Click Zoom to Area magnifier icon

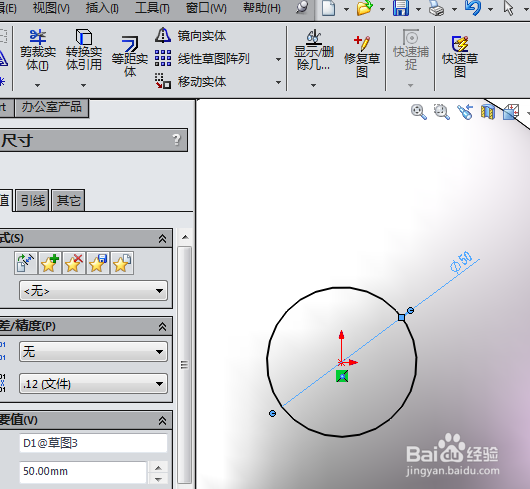click(441, 112)
